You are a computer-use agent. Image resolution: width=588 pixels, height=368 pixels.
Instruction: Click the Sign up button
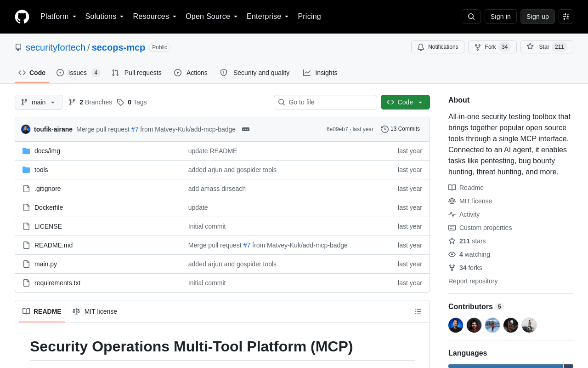[x=537, y=17]
